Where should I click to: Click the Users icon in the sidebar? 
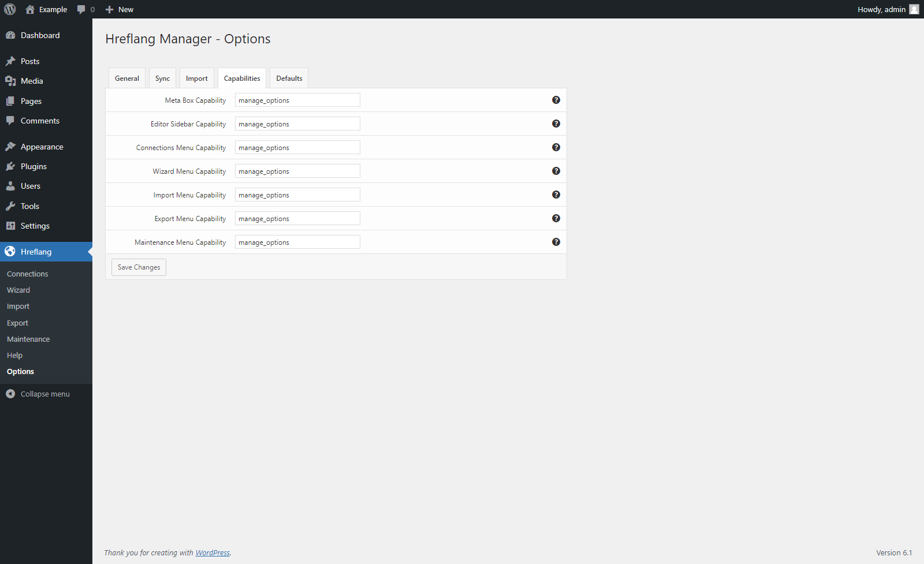(10, 186)
